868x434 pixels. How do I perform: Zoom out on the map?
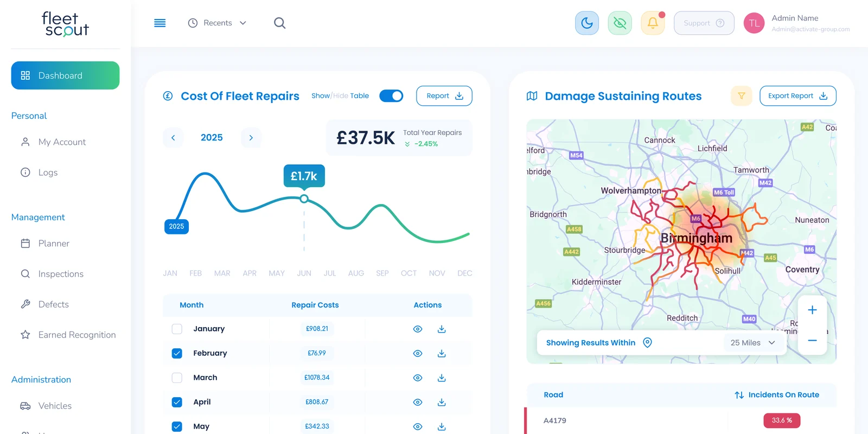click(812, 341)
